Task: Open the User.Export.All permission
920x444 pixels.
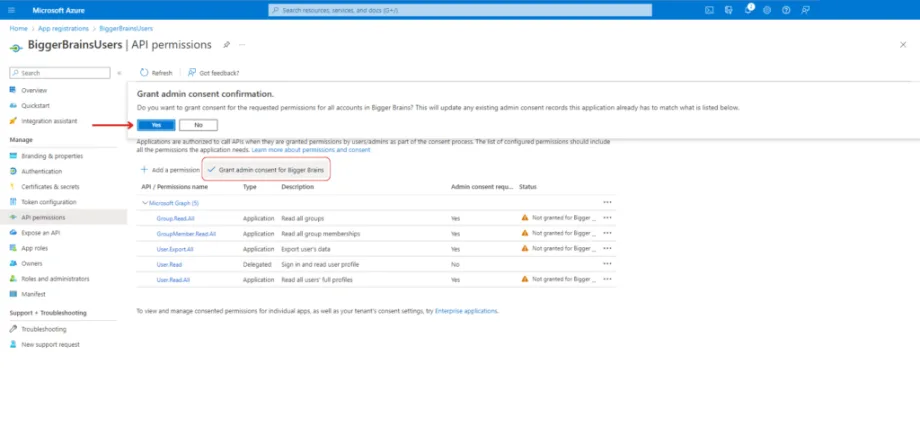Action: [x=174, y=249]
